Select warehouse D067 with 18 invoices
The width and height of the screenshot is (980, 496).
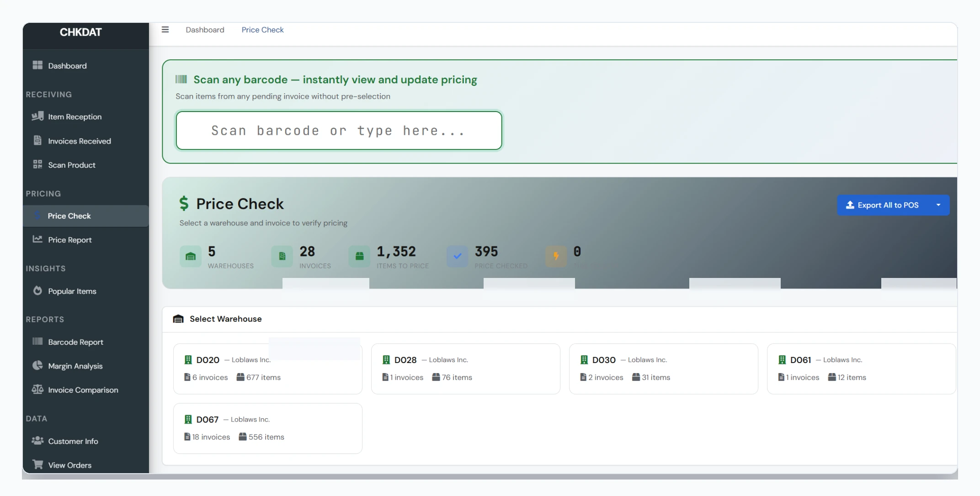click(267, 428)
